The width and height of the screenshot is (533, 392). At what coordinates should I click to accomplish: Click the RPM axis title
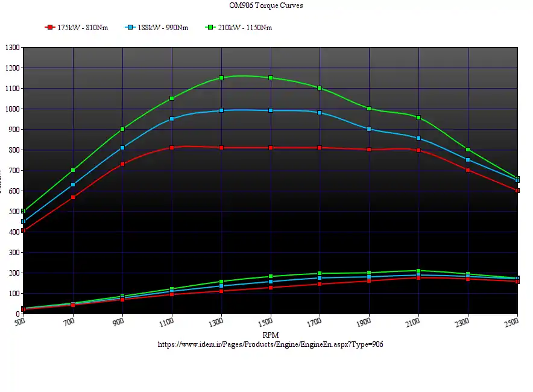coord(270,334)
